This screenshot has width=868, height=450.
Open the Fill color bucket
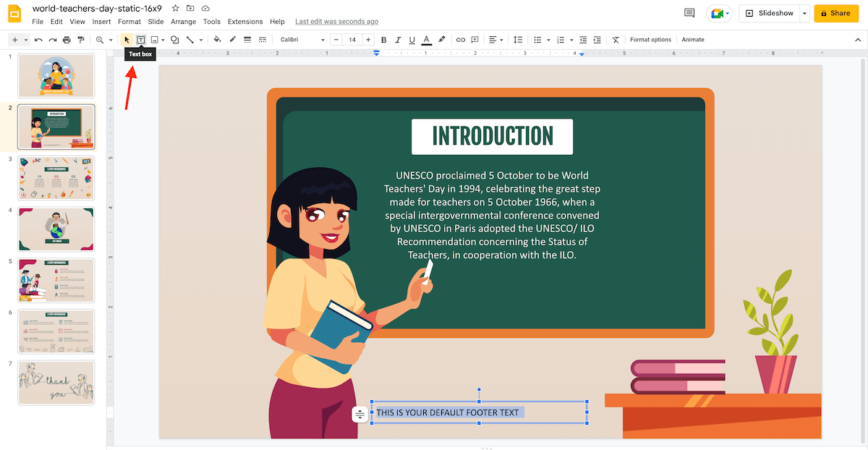(217, 40)
